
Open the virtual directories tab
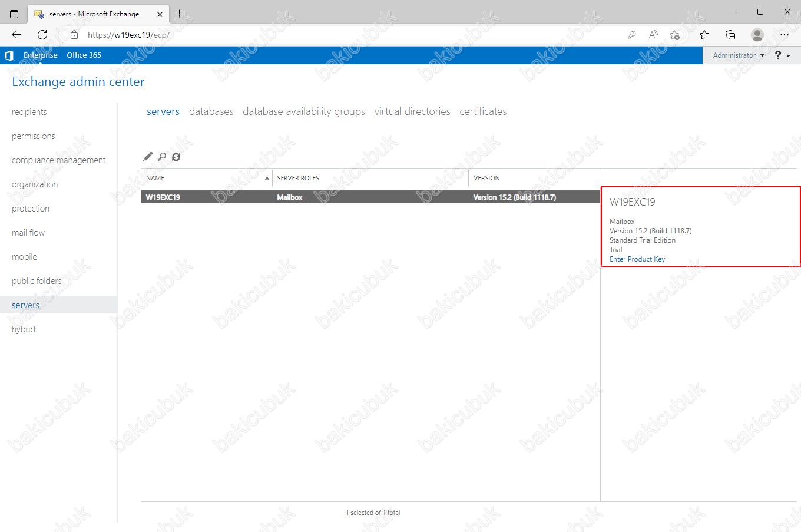pos(412,111)
